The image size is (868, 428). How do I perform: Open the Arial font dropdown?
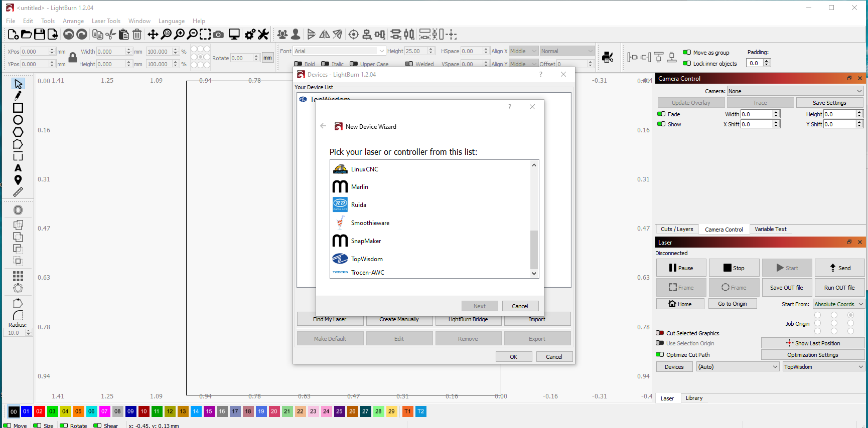pyautogui.click(x=339, y=51)
